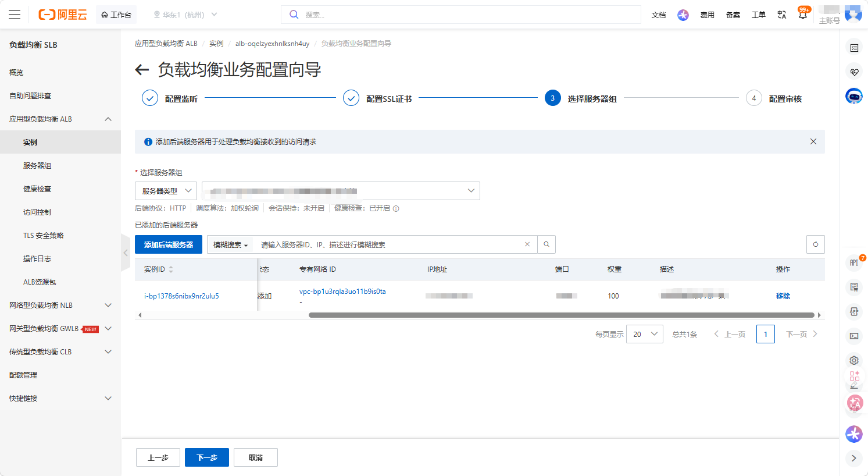Sort the list by 实例ID

(171, 269)
